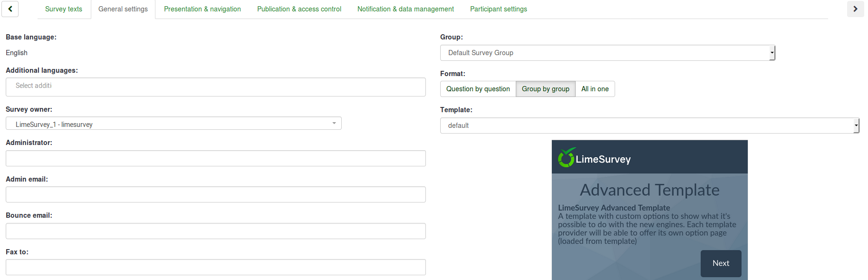The image size is (868, 280).
Task: Open Publication & access control tab
Action: coord(299,9)
